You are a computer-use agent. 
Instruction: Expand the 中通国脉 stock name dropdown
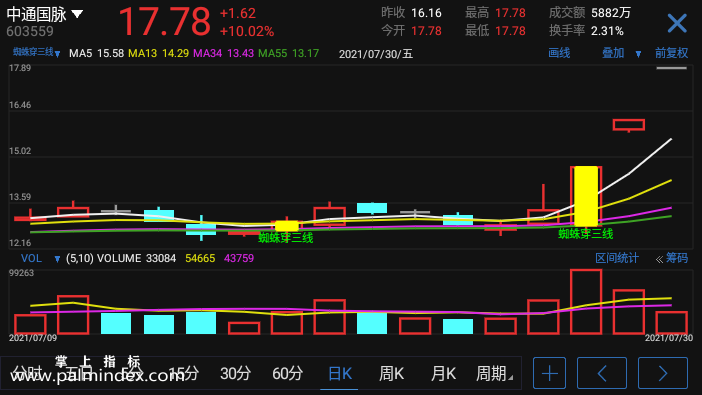tap(77, 14)
